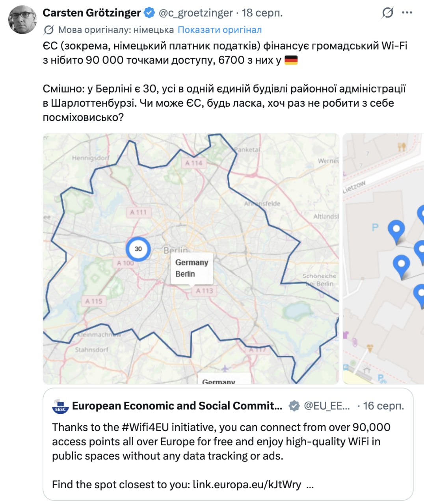Screen dimensions: 424x504
Task: Open European Economic and Social Committee profile name
Action: [177, 406]
